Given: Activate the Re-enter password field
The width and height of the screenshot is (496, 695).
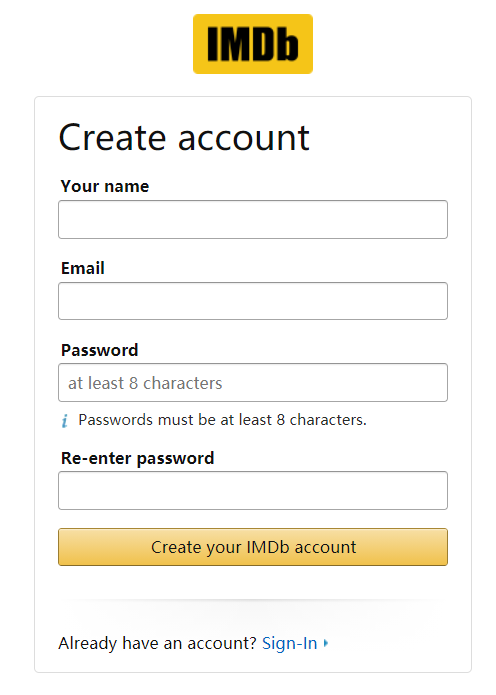Looking at the screenshot, I should (253, 490).
